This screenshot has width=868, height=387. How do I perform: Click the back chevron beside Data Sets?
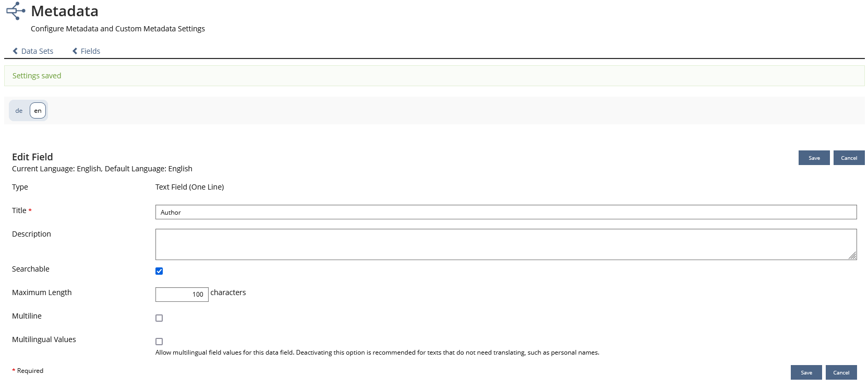point(15,51)
